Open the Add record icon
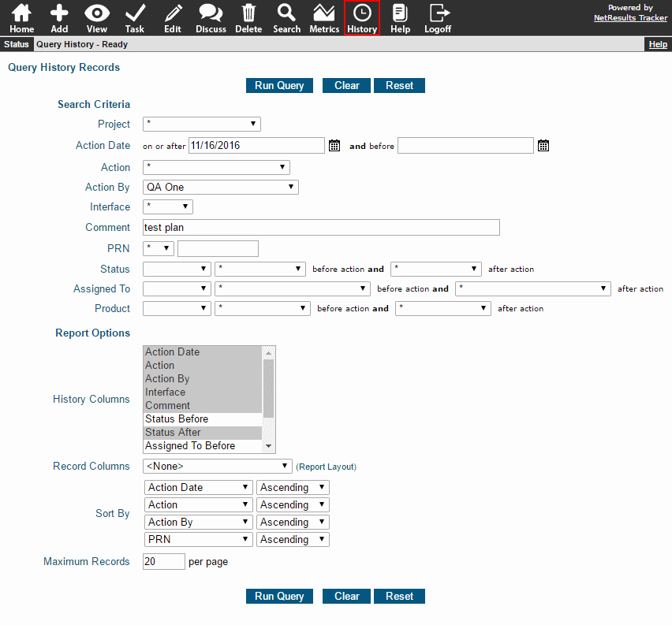This screenshot has height=625, width=672. point(59,18)
